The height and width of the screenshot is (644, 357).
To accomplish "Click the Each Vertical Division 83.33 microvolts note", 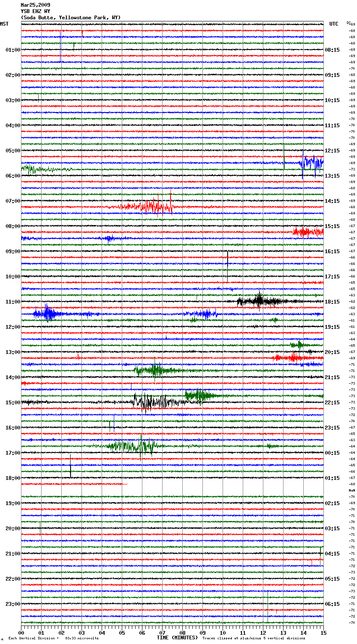I will pos(53,638).
